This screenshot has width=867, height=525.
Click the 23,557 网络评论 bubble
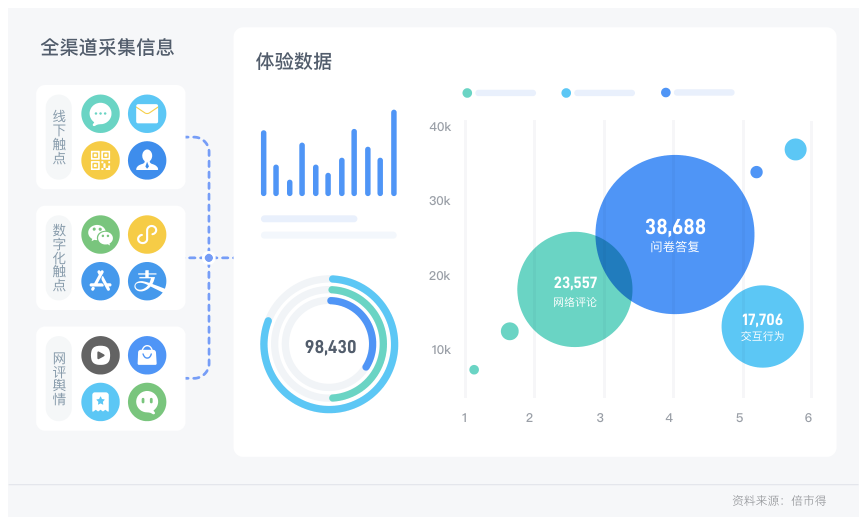tap(574, 289)
